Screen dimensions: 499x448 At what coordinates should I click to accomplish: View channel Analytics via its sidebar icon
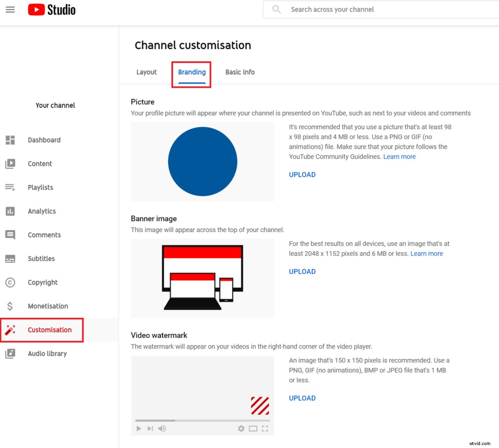[10, 211]
